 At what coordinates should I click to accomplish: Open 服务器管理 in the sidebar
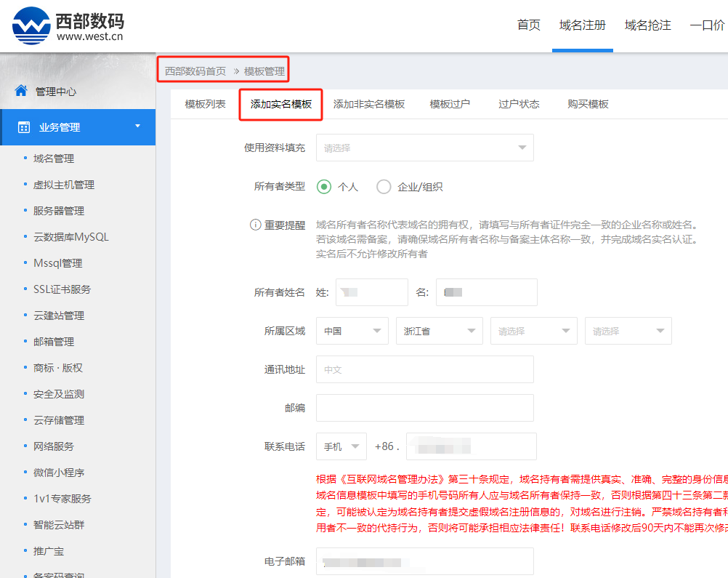tap(59, 211)
